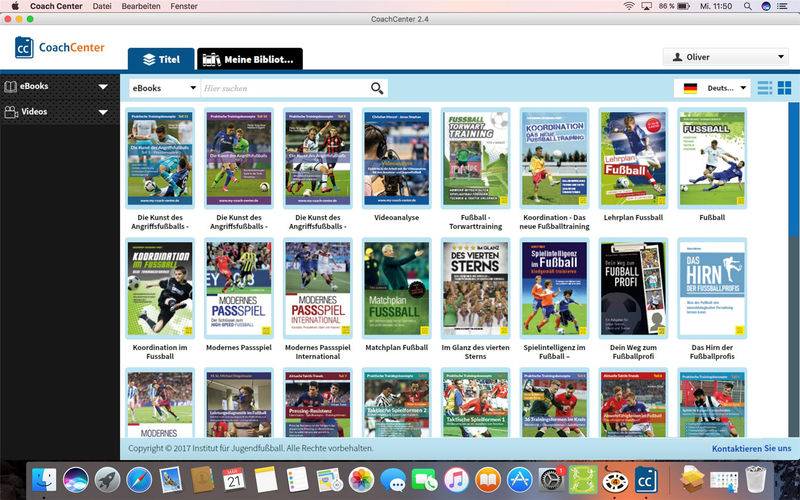The width and height of the screenshot is (800, 500).
Task: Open App Store from the dock
Action: (x=519, y=480)
